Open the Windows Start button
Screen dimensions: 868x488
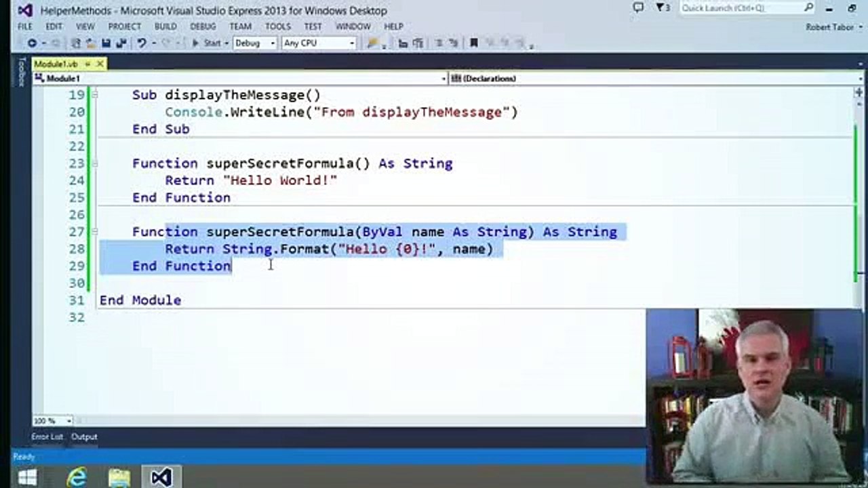coord(26,478)
